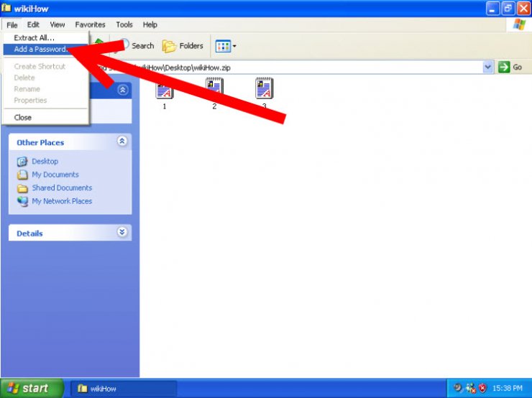This screenshot has width=532, height=398.
Task: Click the address bar path field
Action: [285, 68]
